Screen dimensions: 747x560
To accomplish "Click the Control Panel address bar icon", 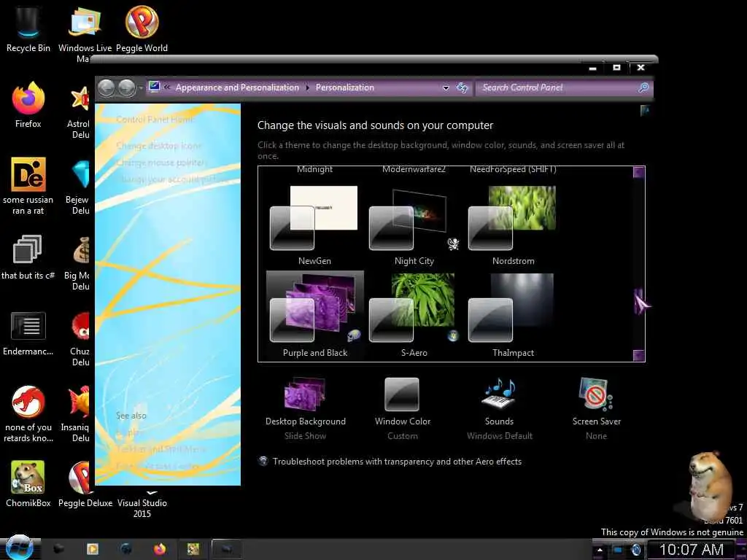I will [154, 87].
